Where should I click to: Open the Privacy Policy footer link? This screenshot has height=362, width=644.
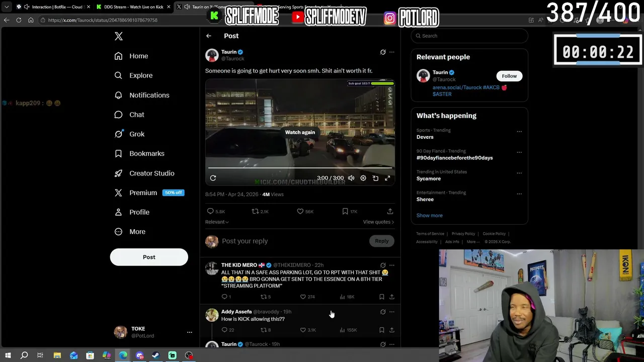point(463,234)
